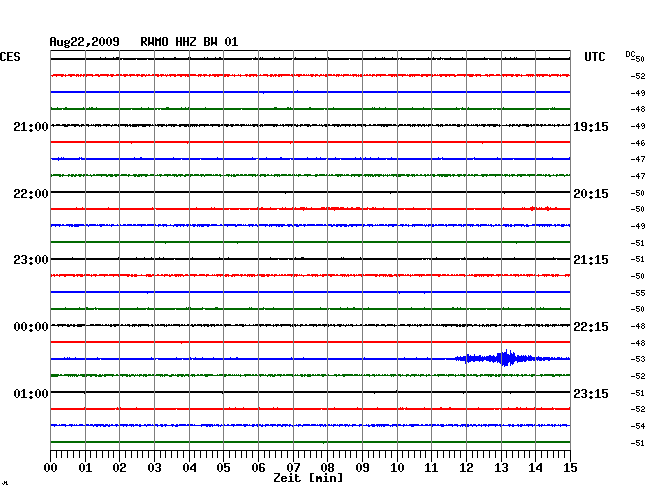Image resolution: width=650 pixels, height=494 pixels.
Task: Click minute label 05 on the time axis
Action: [223, 468]
